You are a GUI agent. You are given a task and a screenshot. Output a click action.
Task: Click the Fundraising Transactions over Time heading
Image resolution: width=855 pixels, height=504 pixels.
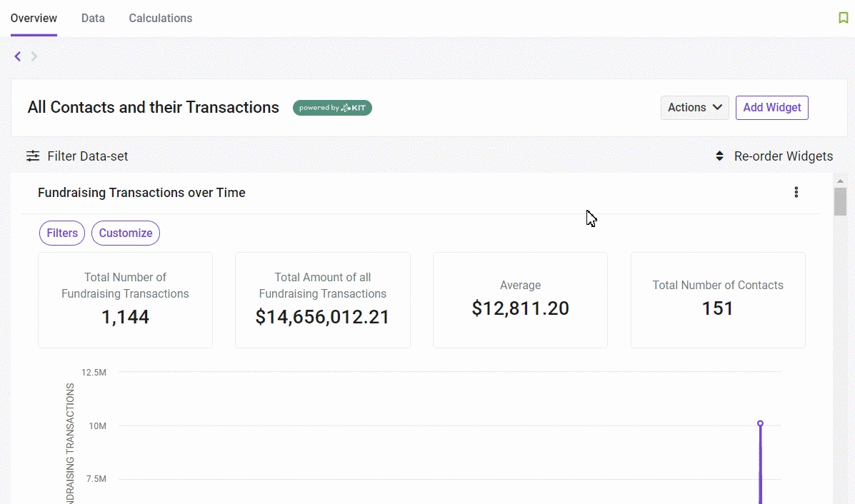[141, 193]
